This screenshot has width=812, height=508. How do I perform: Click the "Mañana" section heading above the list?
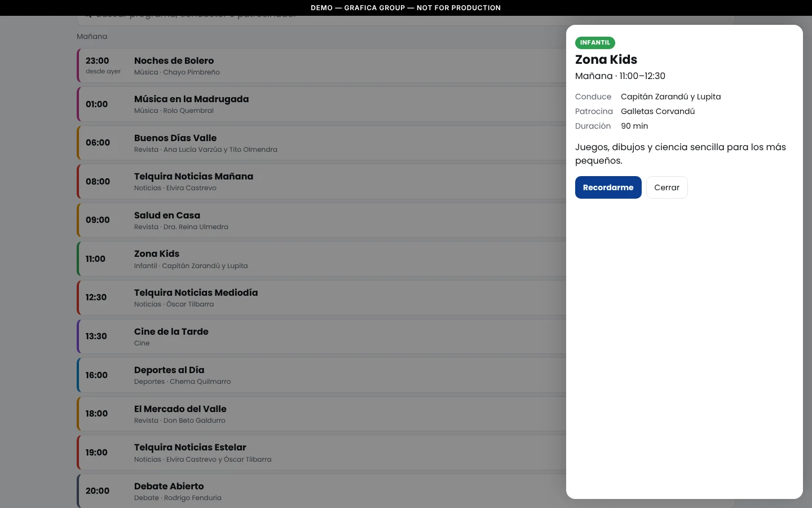[92, 37]
